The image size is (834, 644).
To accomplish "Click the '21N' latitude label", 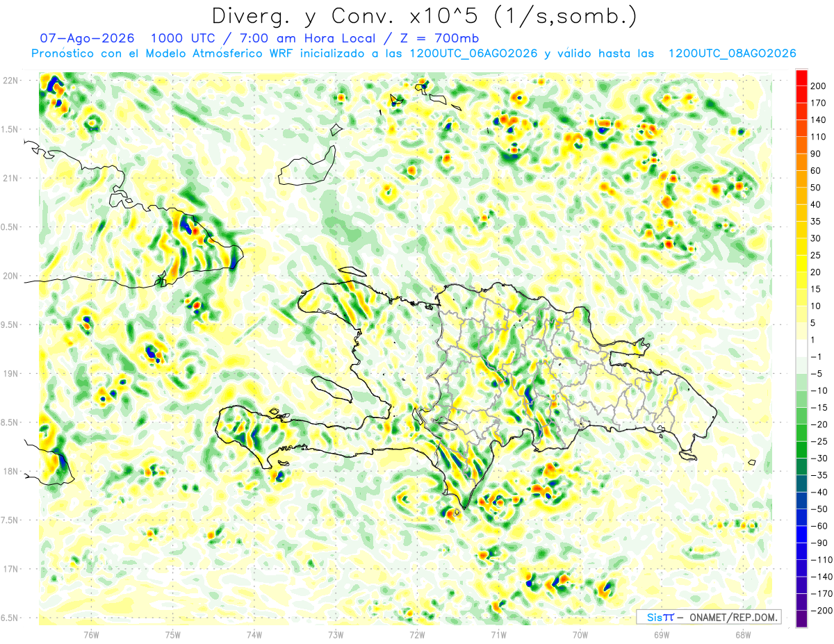I will tap(10, 178).
